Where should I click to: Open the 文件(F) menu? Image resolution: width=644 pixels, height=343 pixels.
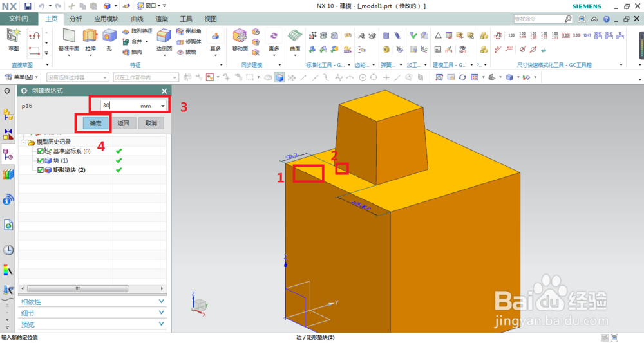19,19
